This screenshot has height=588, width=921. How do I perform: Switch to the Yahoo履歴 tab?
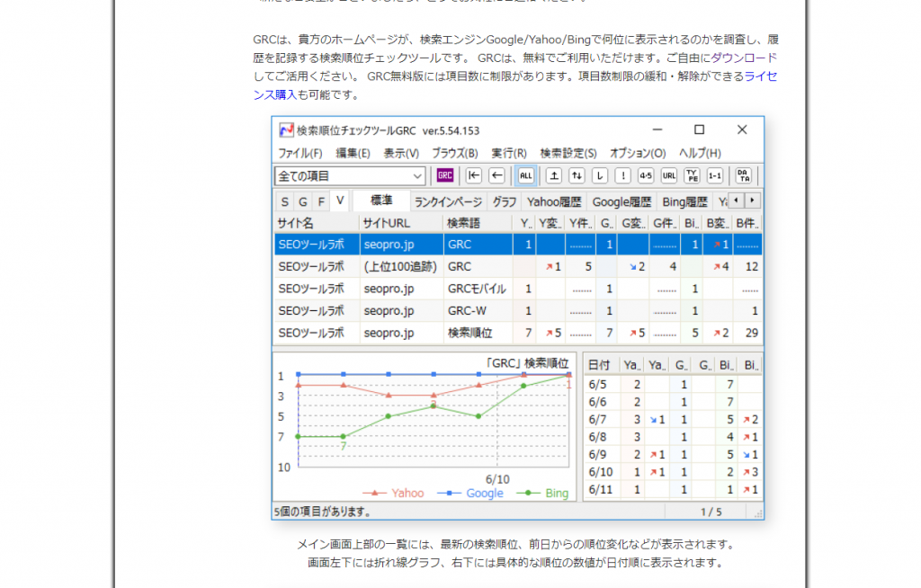(554, 202)
